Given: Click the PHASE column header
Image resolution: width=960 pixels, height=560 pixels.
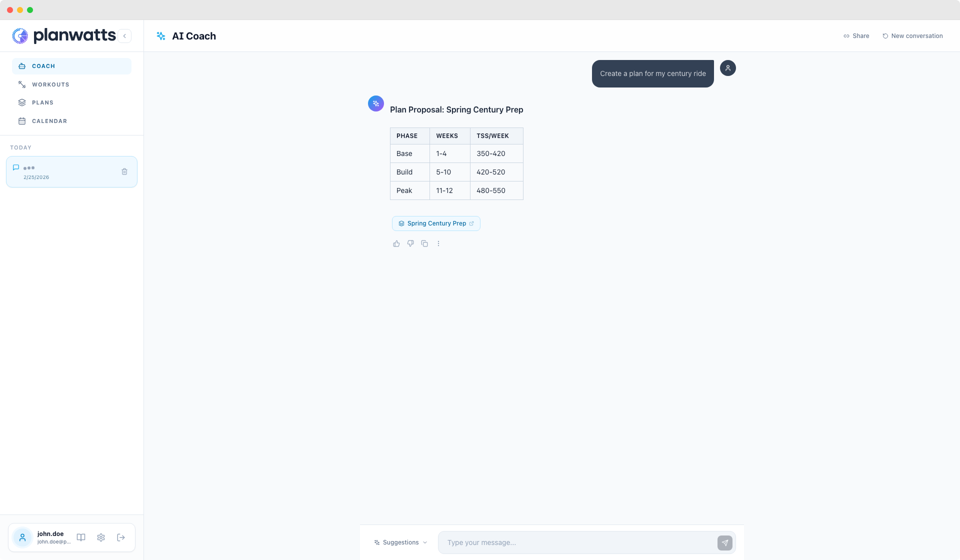Looking at the screenshot, I should click(x=410, y=136).
